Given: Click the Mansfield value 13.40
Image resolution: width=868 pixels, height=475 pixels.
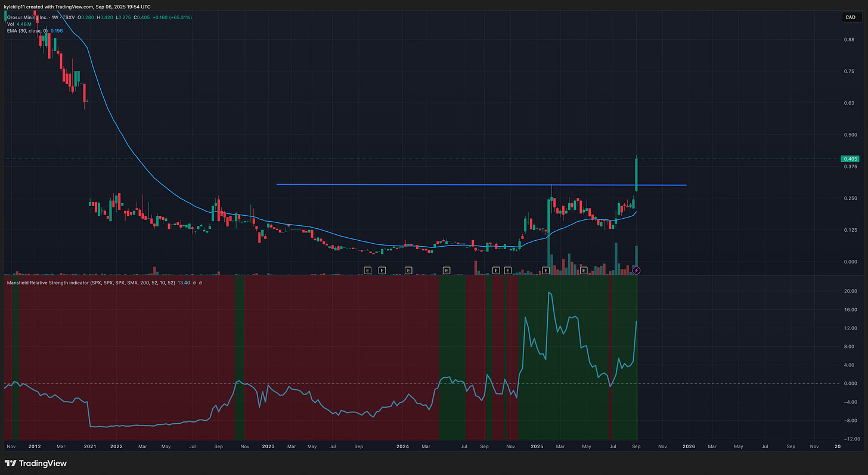Looking at the screenshot, I should [x=184, y=282].
